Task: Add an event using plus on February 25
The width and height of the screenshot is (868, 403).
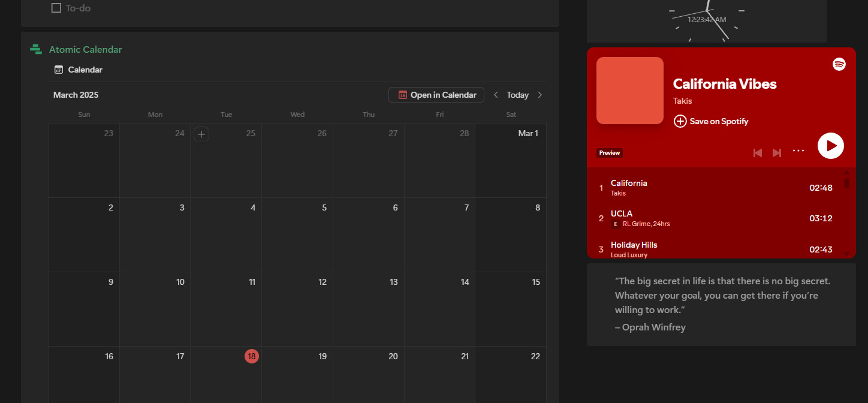Action: [x=201, y=134]
